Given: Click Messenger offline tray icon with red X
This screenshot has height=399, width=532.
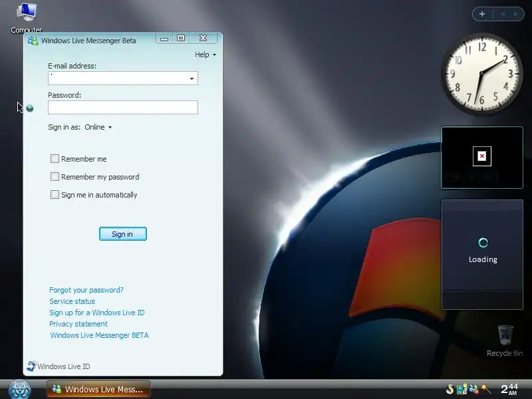Looking at the screenshot, I should point(473,389).
